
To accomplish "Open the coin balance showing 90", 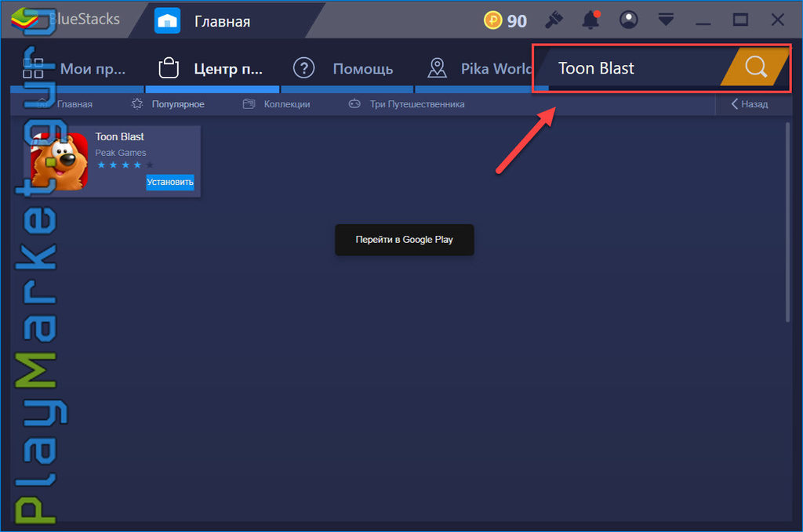I will click(505, 20).
